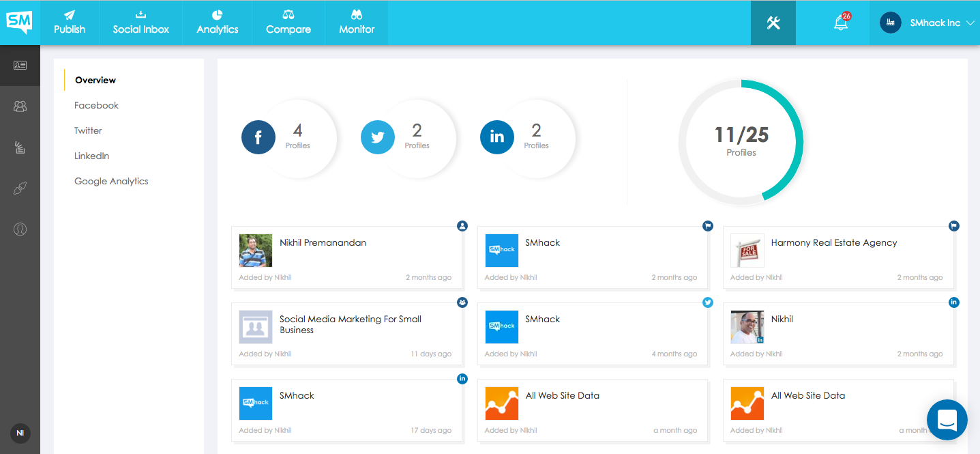The height and width of the screenshot is (454, 980).
Task: Open the notifications bell icon
Action: pos(841,23)
